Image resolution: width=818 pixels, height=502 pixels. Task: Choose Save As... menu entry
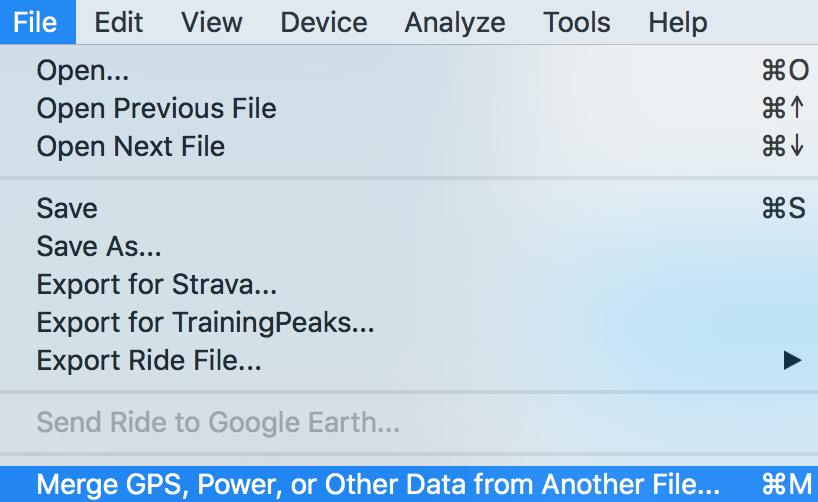99,246
